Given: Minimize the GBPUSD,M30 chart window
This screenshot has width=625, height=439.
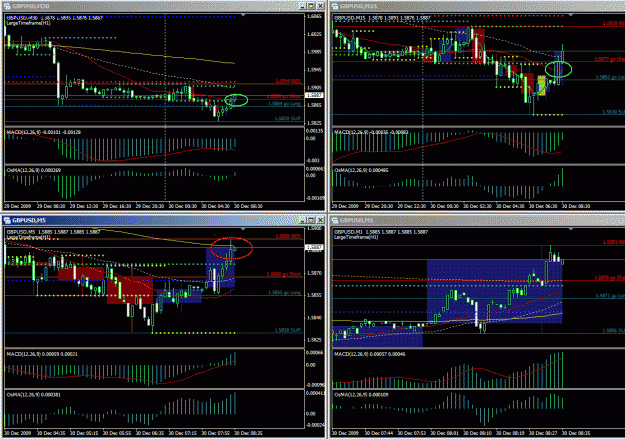Looking at the screenshot, I should (303, 6).
